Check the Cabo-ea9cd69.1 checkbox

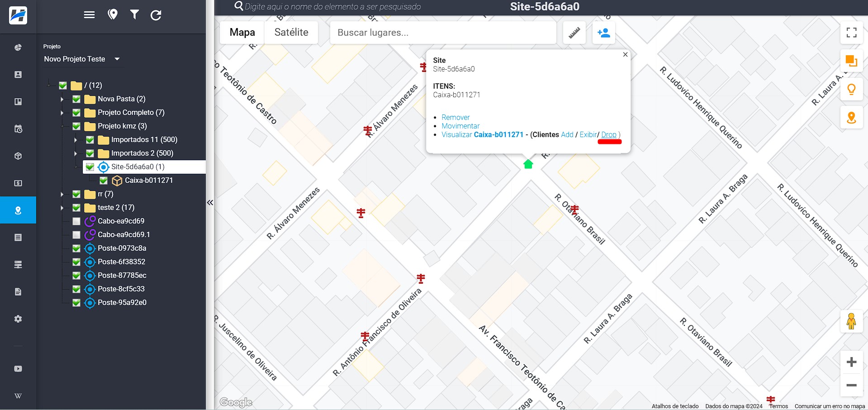pos(76,235)
